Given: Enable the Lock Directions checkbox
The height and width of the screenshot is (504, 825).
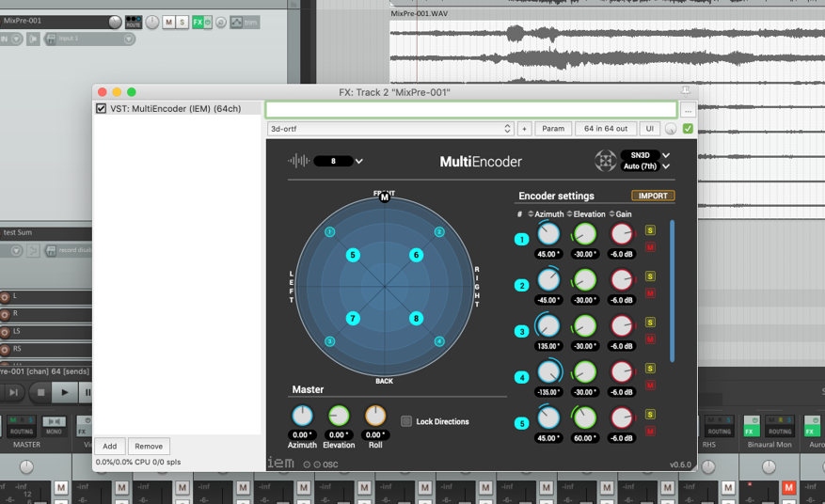Looking at the screenshot, I should point(406,421).
